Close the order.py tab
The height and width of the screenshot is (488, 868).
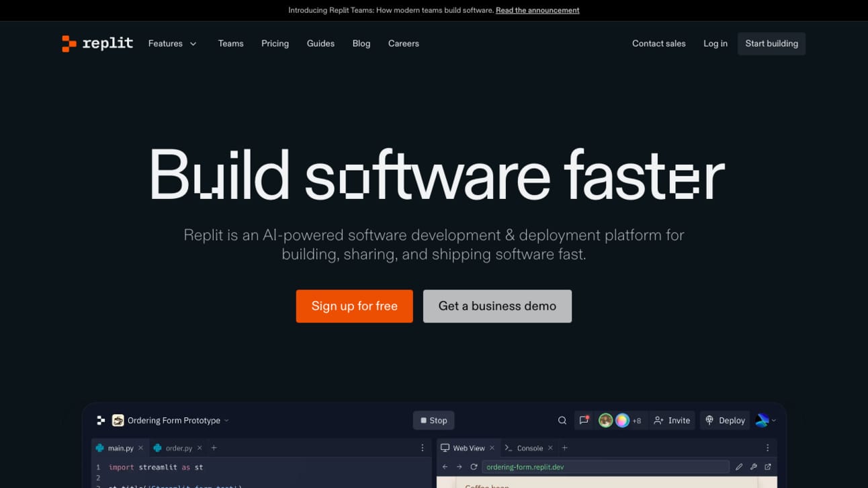coord(200,448)
